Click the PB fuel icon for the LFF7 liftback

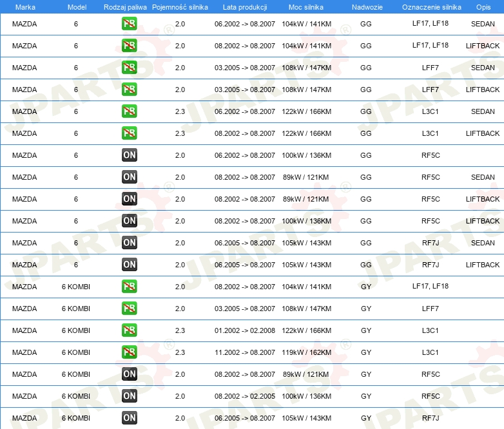129,90
